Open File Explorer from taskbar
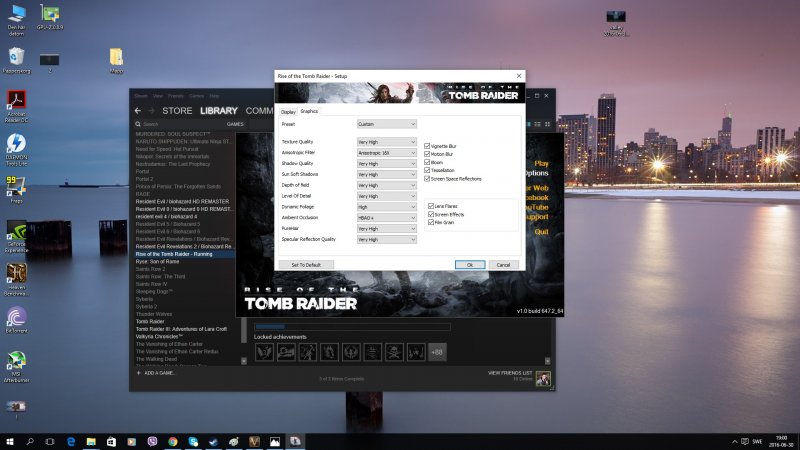 (91, 441)
